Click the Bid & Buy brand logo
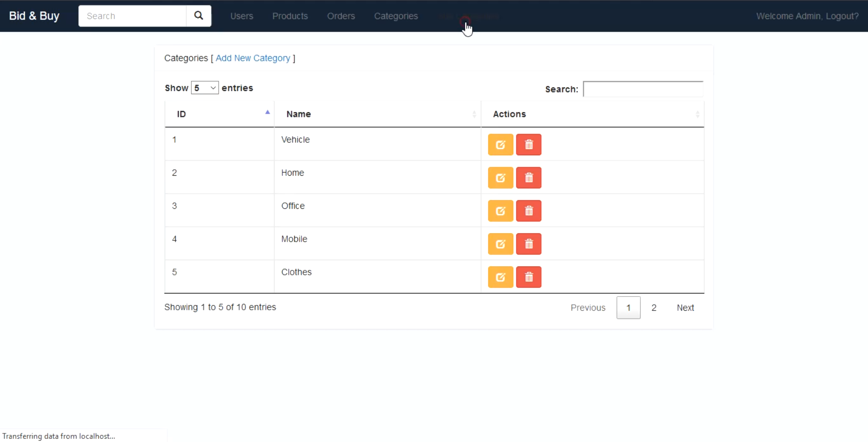 [34, 16]
